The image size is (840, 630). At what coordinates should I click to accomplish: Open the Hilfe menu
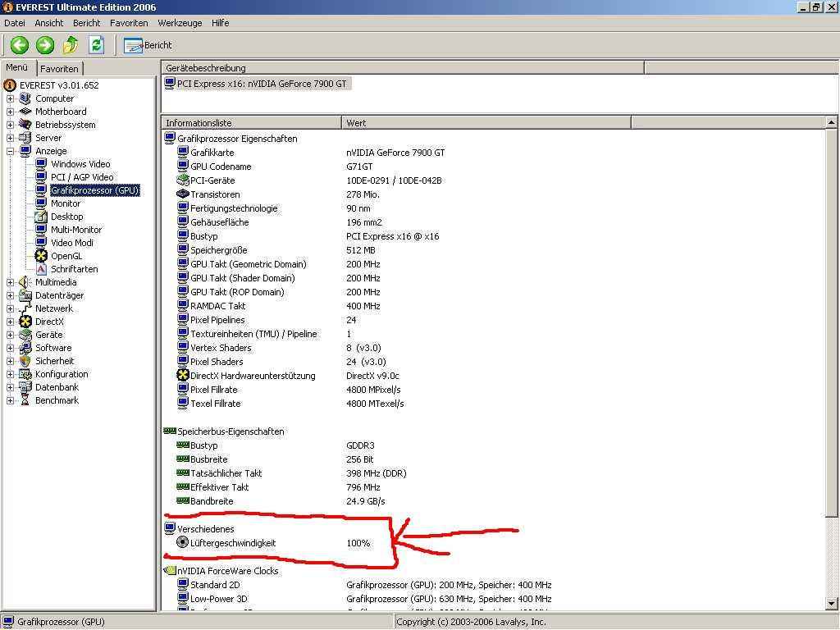(220, 23)
